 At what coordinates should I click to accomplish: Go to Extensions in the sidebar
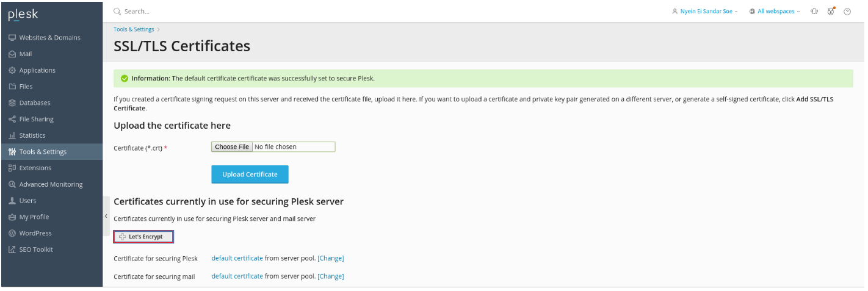(x=35, y=168)
